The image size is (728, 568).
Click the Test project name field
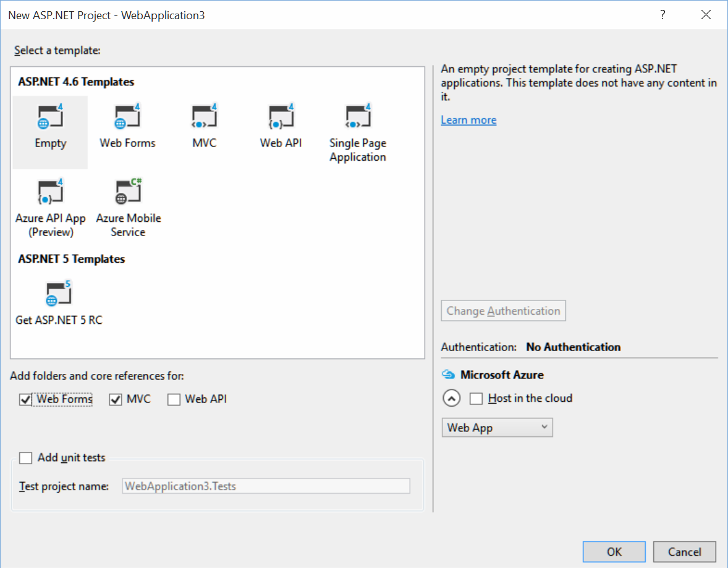[266, 486]
